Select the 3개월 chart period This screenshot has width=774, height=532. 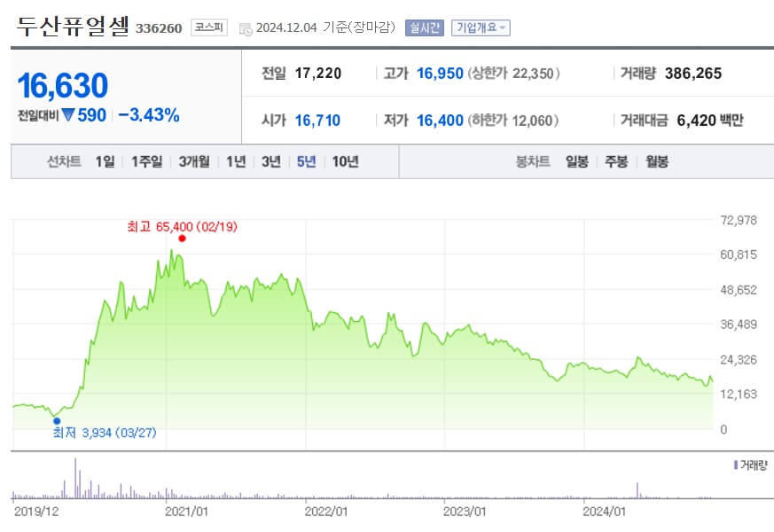click(x=194, y=163)
